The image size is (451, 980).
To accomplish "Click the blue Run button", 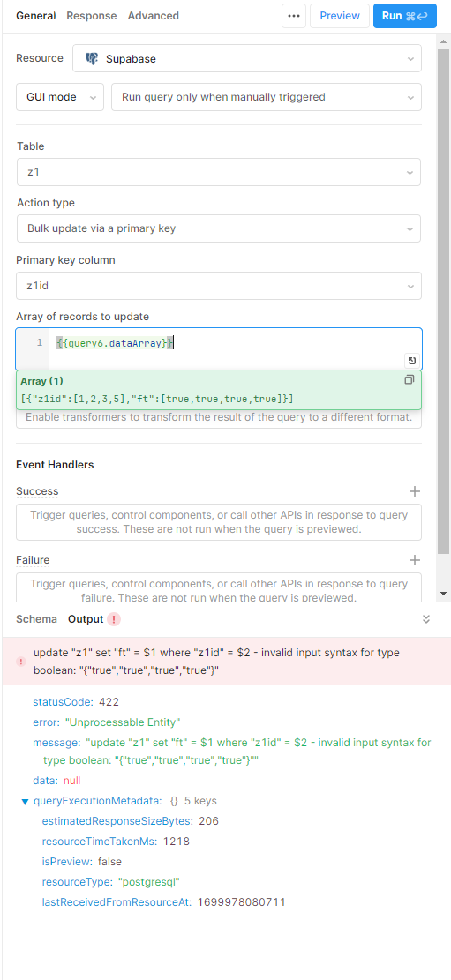I will [405, 16].
